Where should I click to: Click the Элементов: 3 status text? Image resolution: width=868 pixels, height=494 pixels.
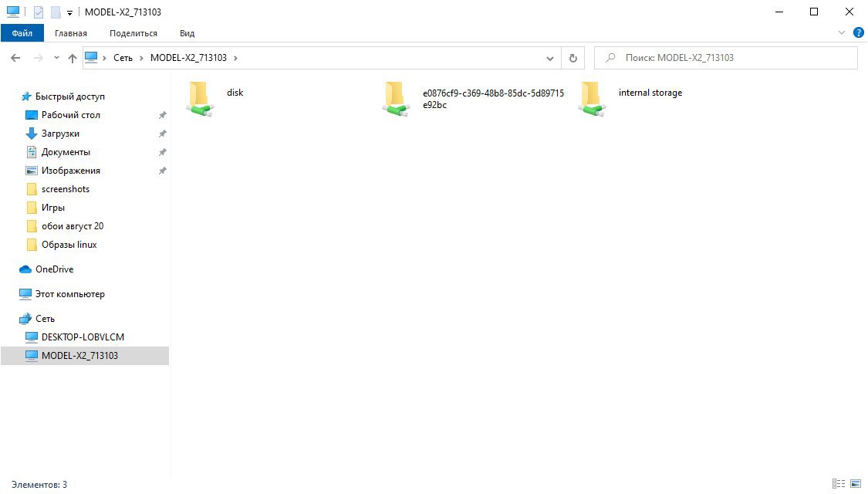39,485
